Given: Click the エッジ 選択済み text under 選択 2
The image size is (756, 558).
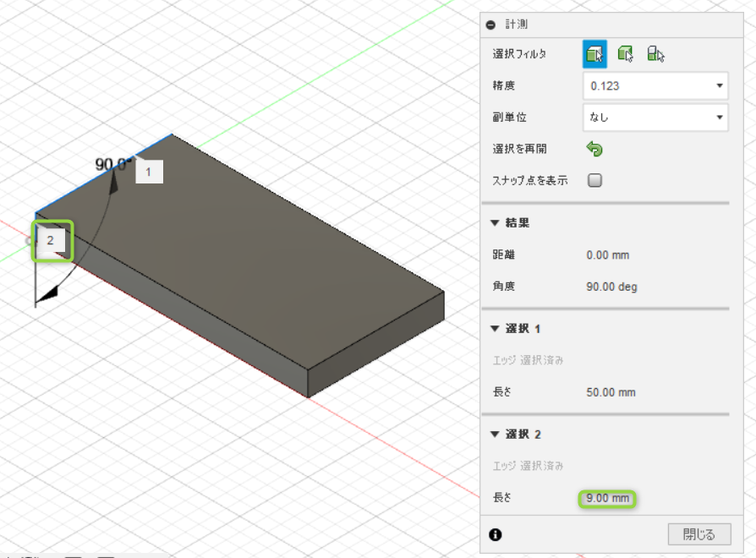Looking at the screenshot, I should (528, 466).
